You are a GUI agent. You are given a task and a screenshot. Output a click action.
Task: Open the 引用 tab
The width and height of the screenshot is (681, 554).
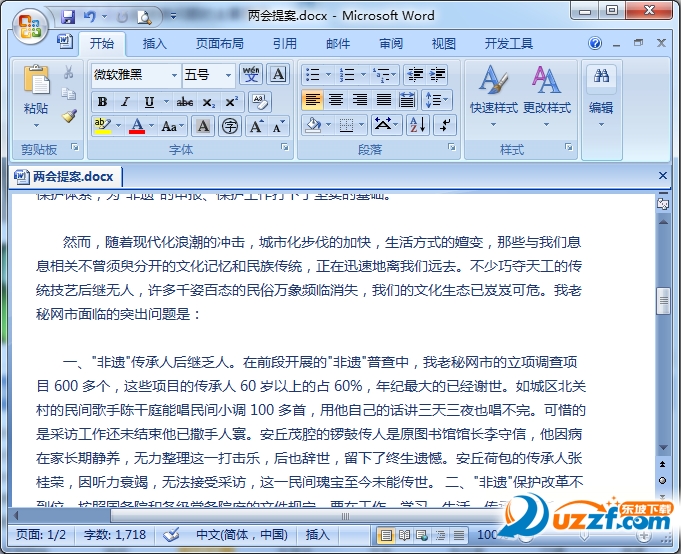point(284,44)
